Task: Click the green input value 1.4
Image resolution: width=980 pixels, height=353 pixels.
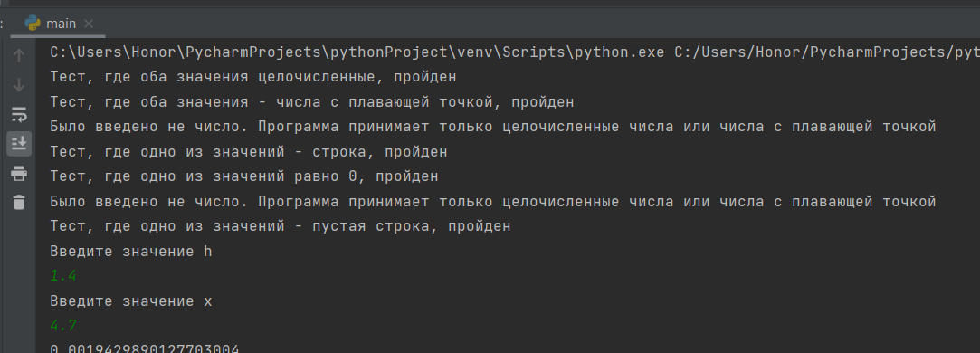Action: coord(63,276)
